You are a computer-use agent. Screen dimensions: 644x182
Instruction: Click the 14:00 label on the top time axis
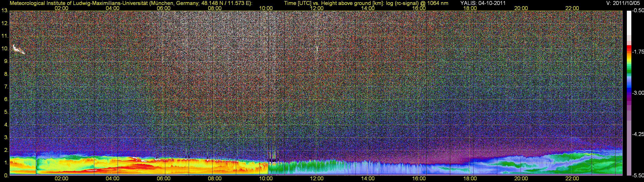coord(368,8)
